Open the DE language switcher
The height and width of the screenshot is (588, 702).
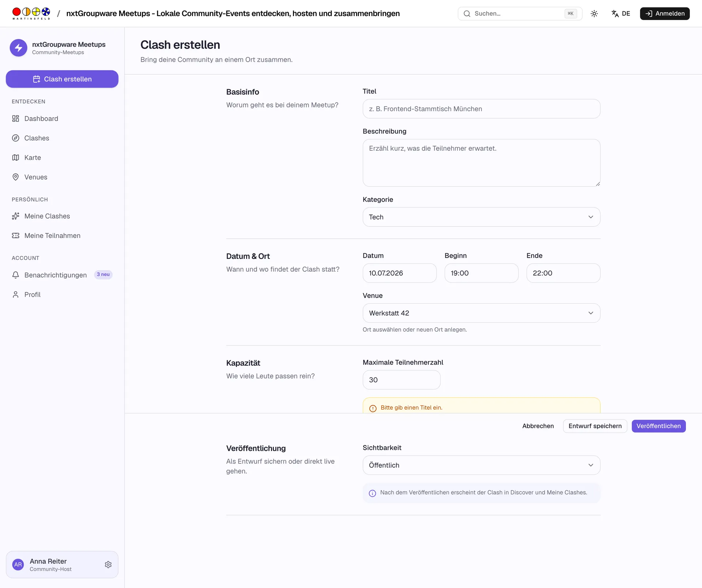pos(621,14)
